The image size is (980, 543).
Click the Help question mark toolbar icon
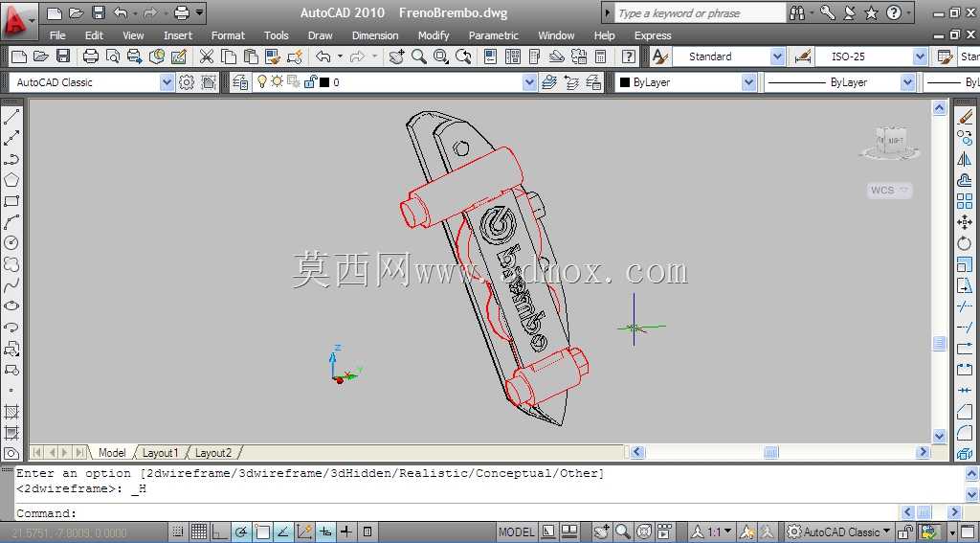[x=629, y=57]
